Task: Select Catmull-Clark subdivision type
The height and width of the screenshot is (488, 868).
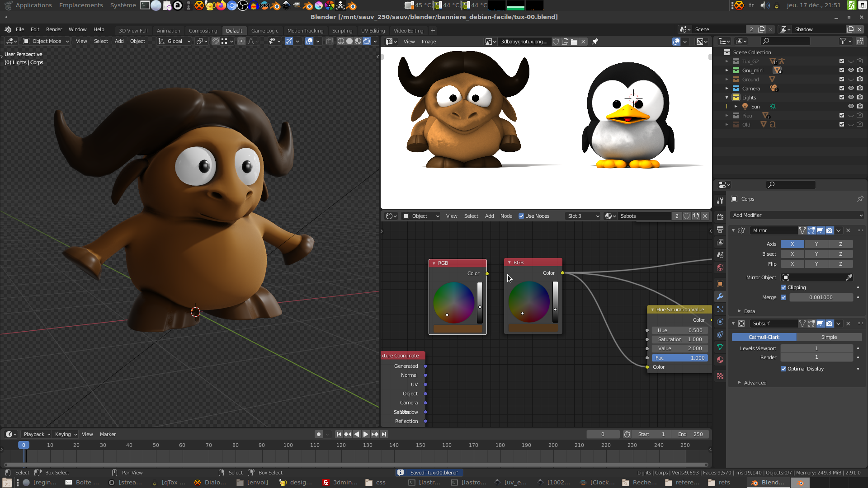Action: click(764, 337)
